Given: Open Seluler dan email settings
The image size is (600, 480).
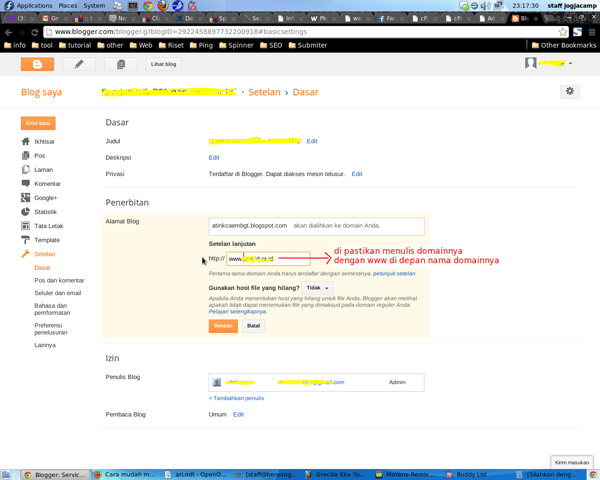Looking at the screenshot, I should pos(58,293).
